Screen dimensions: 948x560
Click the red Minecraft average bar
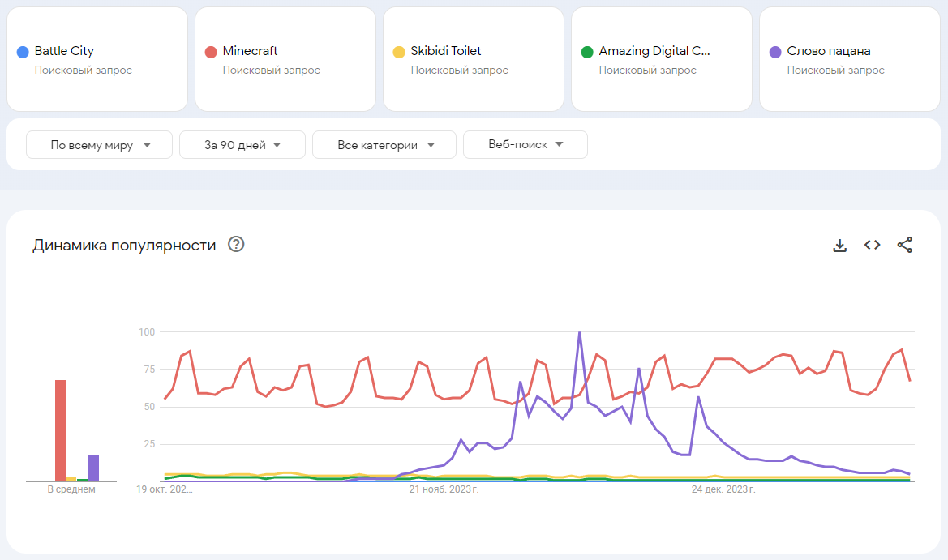[x=60, y=430]
